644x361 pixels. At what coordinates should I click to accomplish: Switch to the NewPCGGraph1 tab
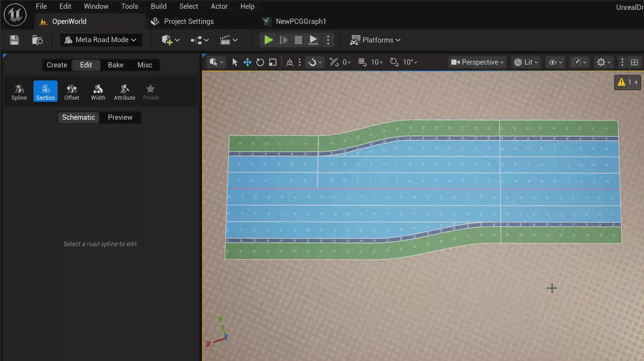click(x=295, y=22)
